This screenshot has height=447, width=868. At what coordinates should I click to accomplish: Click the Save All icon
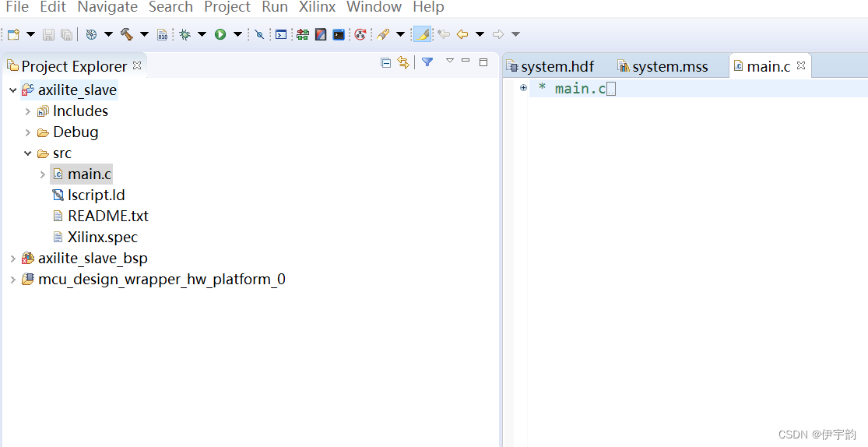tap(66, 34)
